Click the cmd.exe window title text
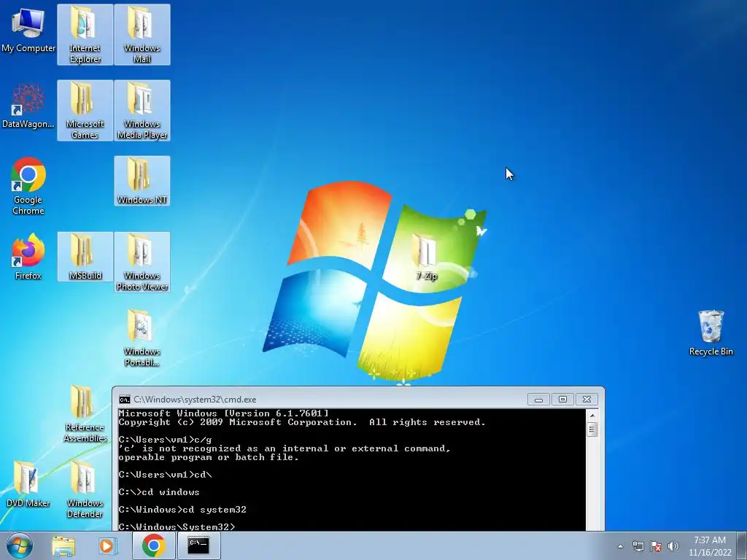747x560 pixels. coord(195,400)
